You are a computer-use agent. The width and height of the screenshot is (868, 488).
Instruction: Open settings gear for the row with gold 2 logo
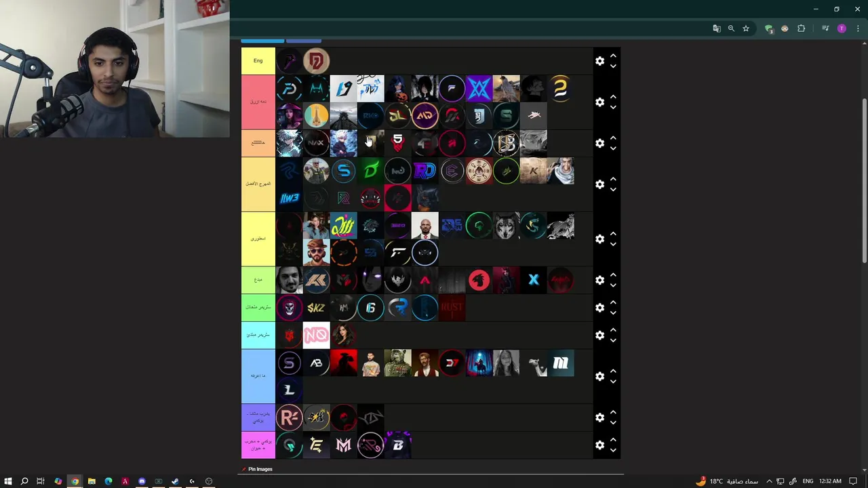pyautogui.click(x=599, y=102)
